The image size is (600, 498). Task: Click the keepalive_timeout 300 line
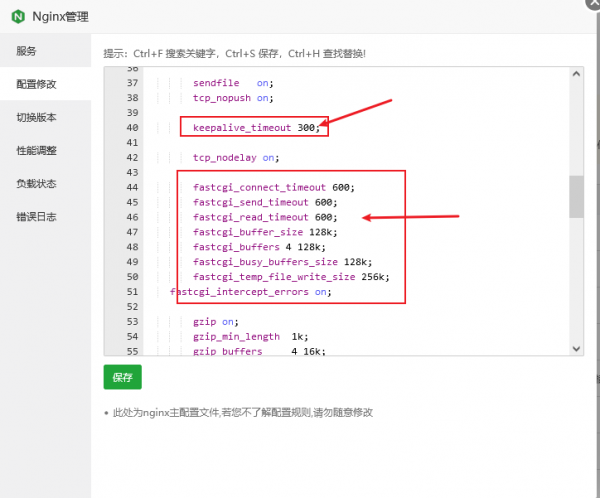[256, 127]
